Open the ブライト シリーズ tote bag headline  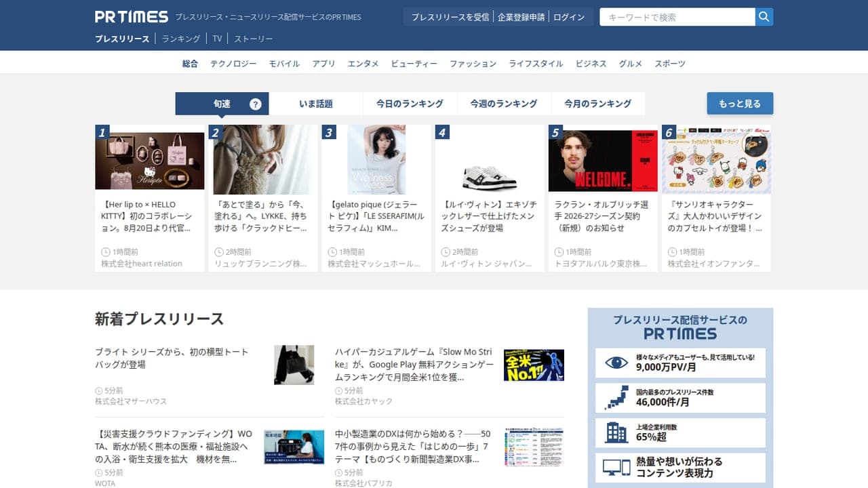coord(172,359)
